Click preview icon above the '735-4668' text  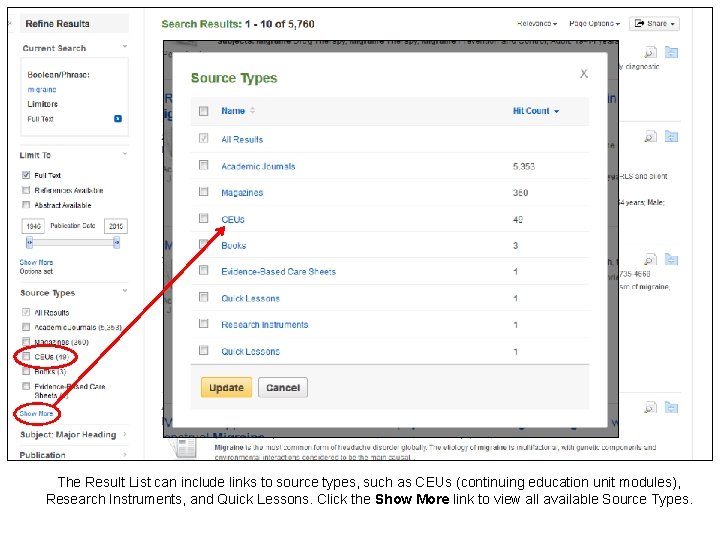coord(650,259)
